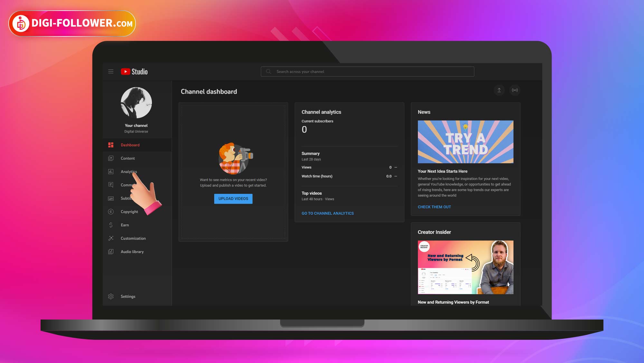Toggle the live streaming indicator button
The height and width of the screenshot is (363, 644).
tap(514, 90)
